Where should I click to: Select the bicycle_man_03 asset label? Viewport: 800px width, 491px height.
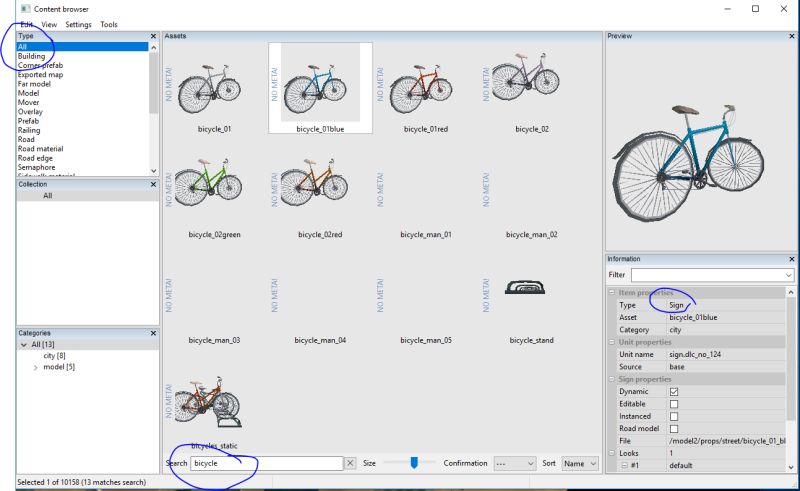[x=214, y=340]
